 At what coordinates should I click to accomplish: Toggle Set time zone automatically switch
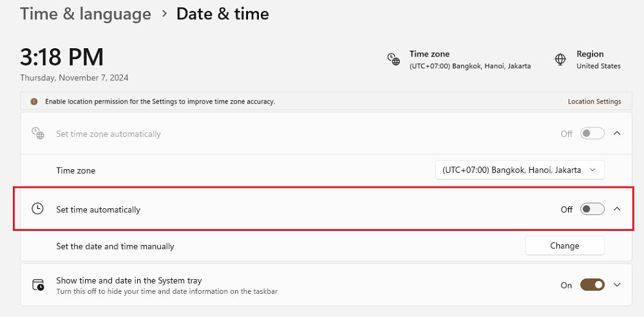coord(592,134)
